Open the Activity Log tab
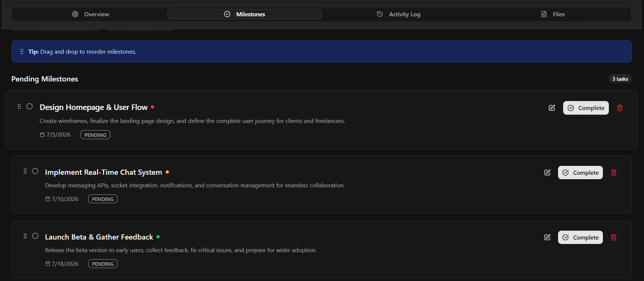This screenshot has width=644, height=281. 398,14
